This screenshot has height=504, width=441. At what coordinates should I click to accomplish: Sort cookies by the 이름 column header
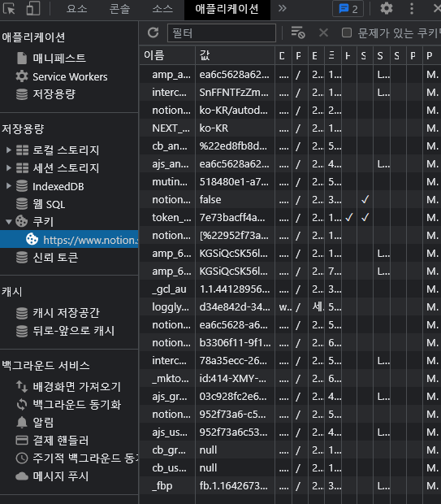coord(167,55)
